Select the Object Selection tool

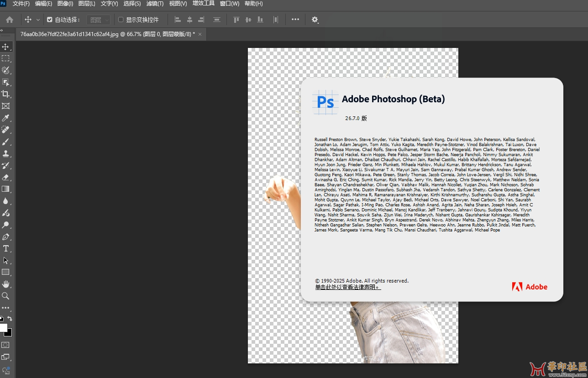pos(5,82)
